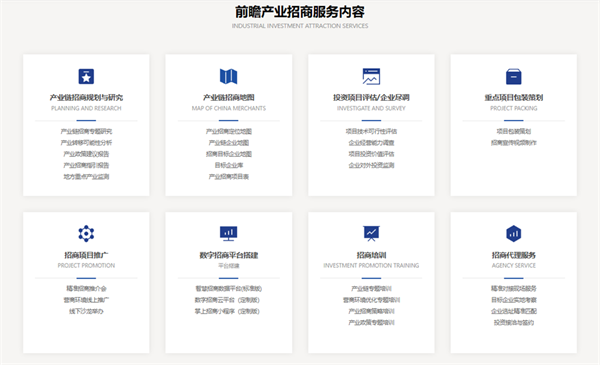Select 目标企业库 item
This screenshot has width=600, height=365.
228,165
